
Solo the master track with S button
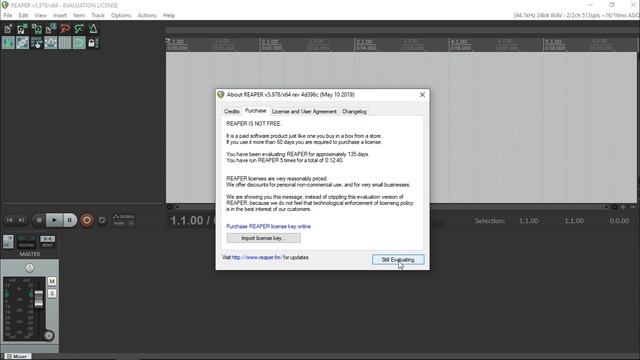52,293
